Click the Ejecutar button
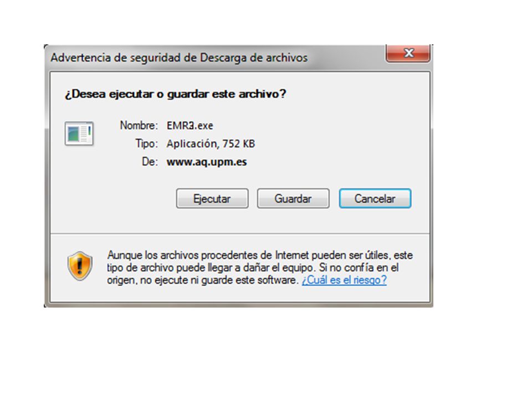The height and width of the screenshot is (399, 532). [x=212, y=198]
